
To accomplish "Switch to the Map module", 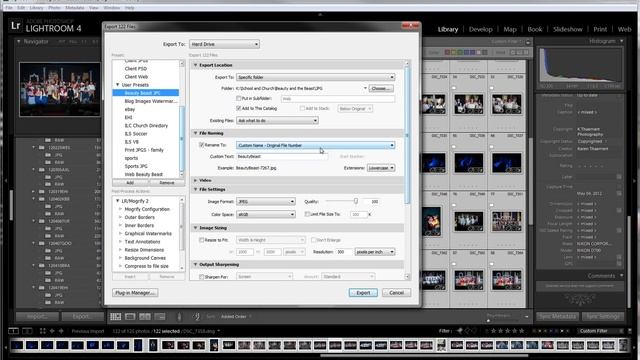I will tap(510, 29).
